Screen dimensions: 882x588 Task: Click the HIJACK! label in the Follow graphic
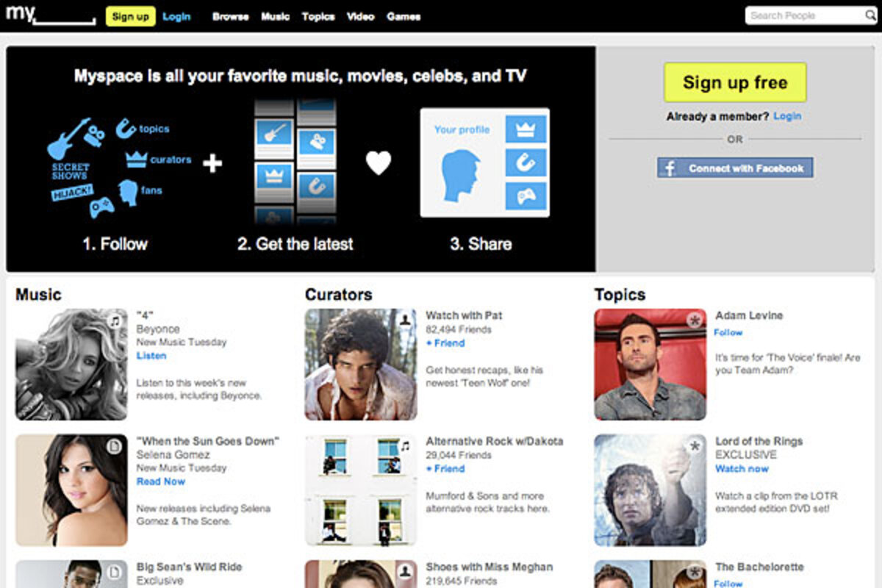click(x=72, y=193)
